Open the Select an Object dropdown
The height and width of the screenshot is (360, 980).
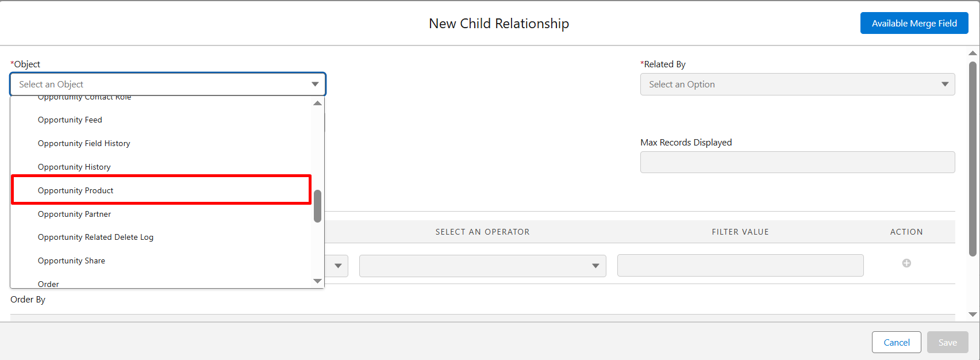(168, 85)
